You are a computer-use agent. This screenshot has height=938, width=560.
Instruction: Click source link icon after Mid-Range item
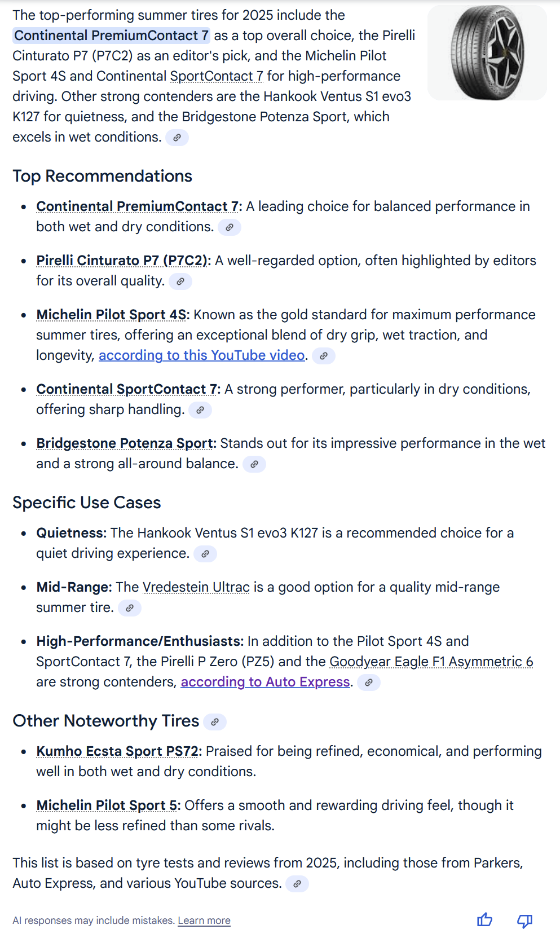[130, 608]
